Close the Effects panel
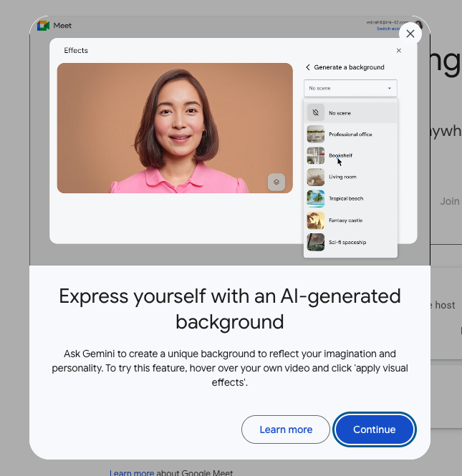 [x=398, y=51]
